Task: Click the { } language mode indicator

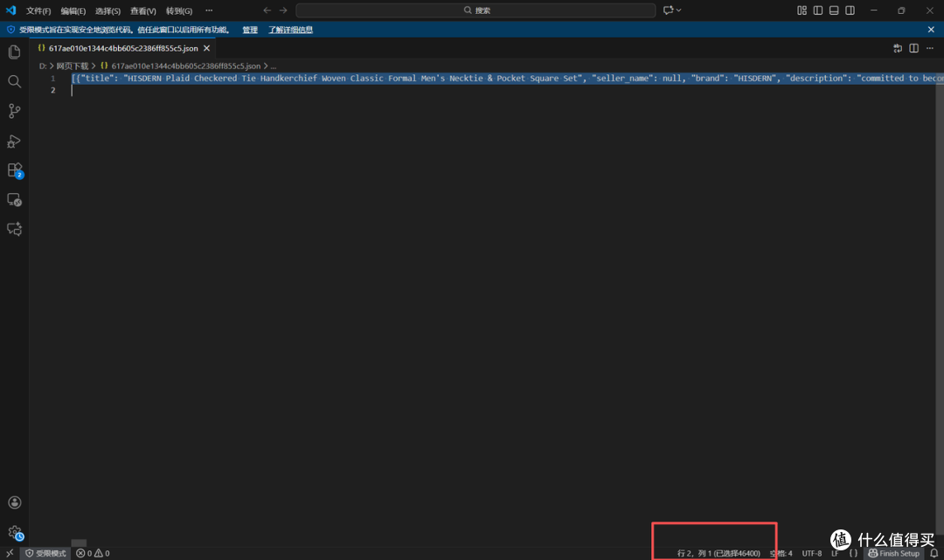Action: coord(853,553)
